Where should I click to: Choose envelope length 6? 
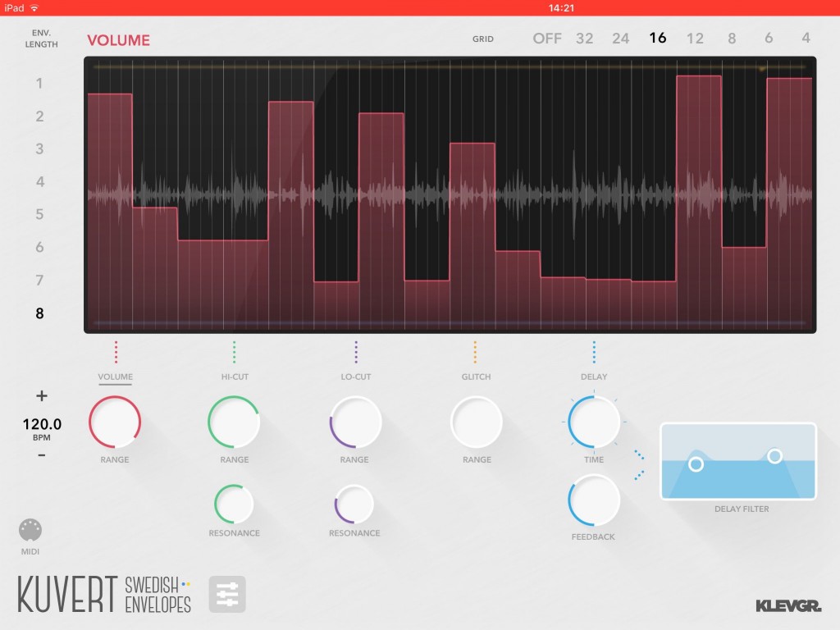pos(39,247)
